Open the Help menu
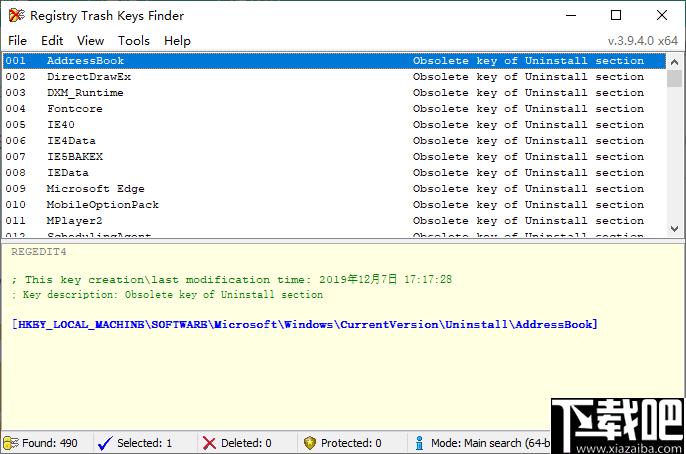 pos(177,40)
